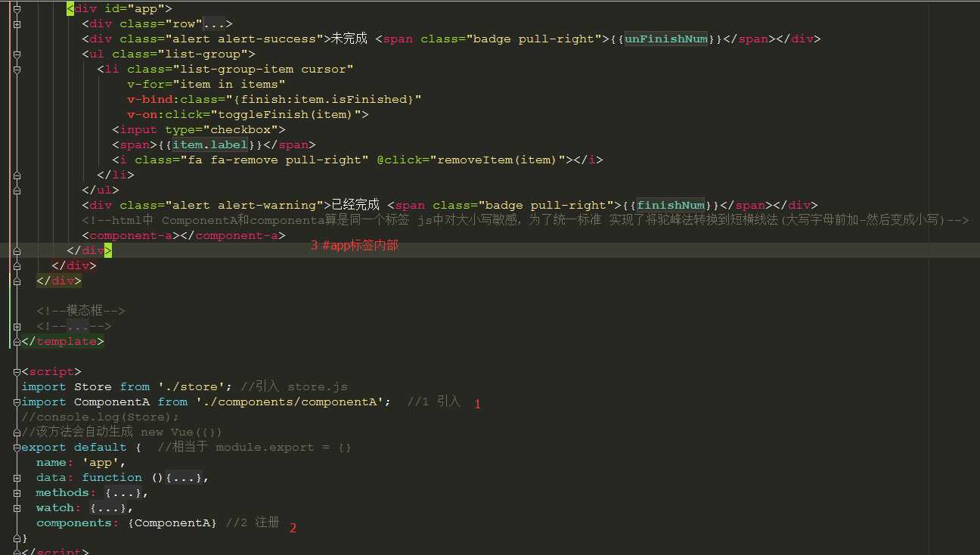Click the //console.log(Store); comment line
The height and width of the screenshot is (555, 980).
coord(101,417)
